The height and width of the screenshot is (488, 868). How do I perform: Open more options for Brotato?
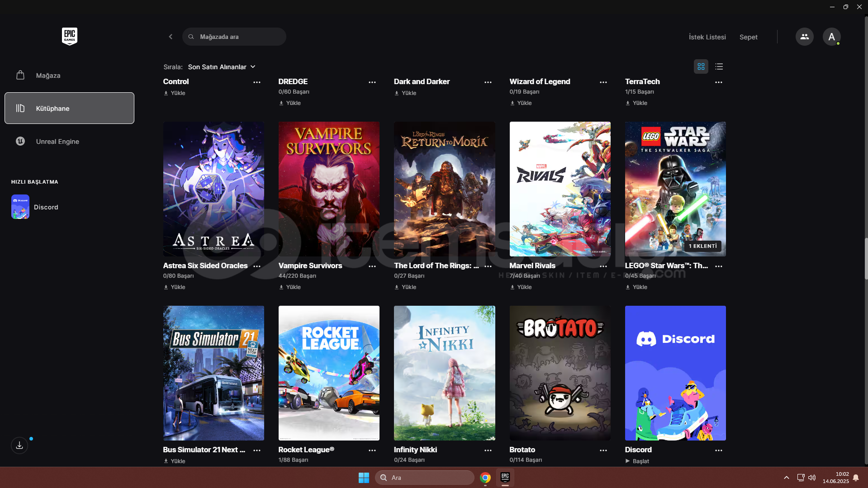pyautogui.click(x=603, y=450)
